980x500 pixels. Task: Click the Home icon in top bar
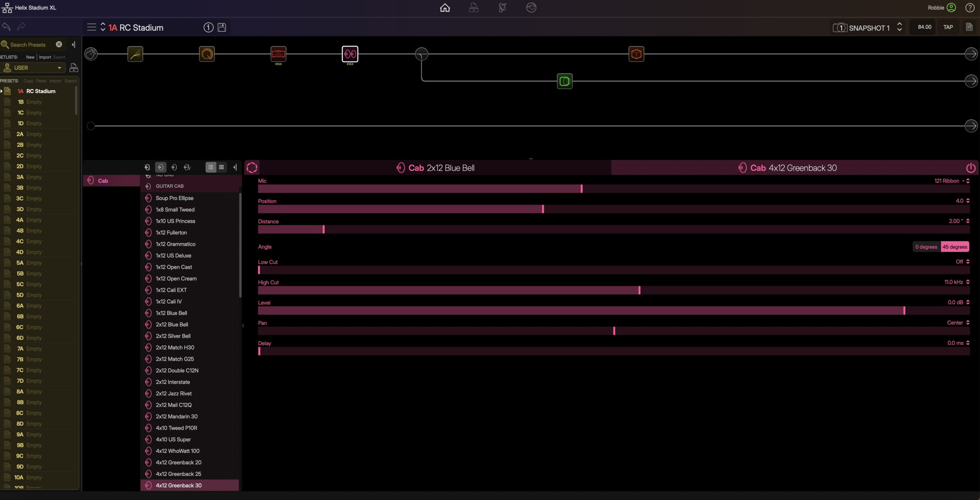click(x=444, y=8)
